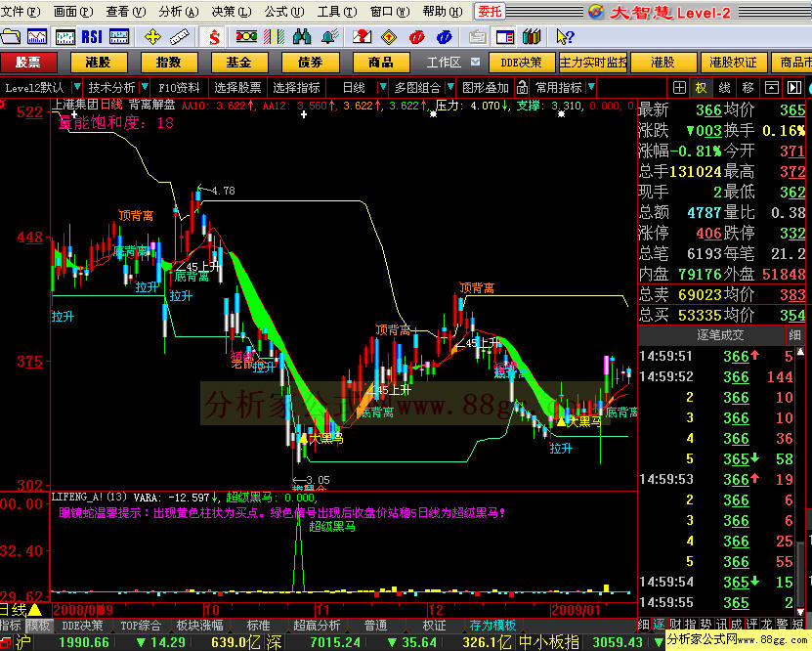
Task: Click the 指数 category button
Action: click(168, 63)
